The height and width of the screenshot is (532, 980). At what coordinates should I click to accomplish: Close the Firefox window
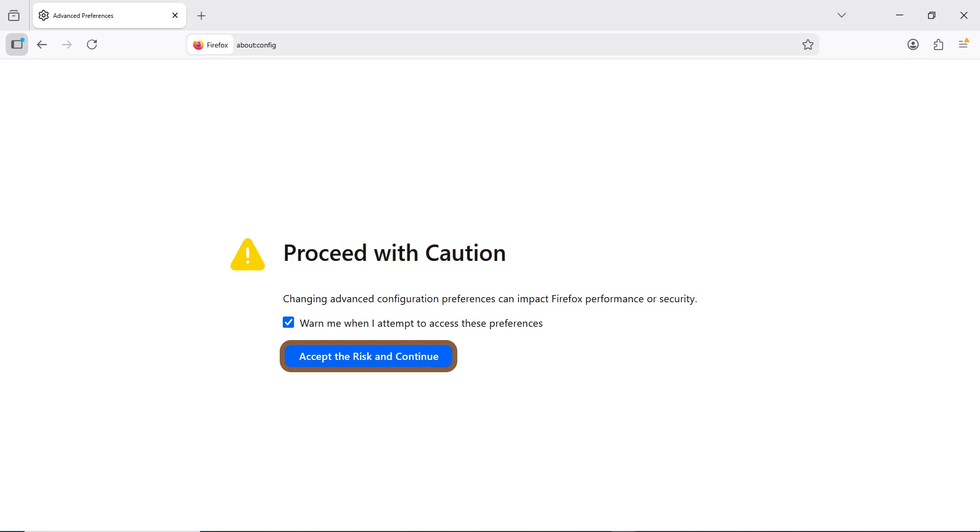point(964,16)
